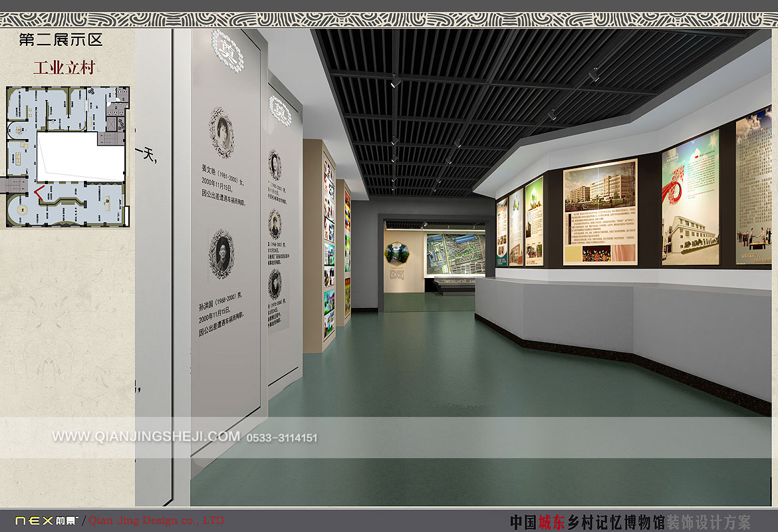Click the WWW.QIANJINGSHEJI.COM website text
The image size is (778, 532).
pos(146,436)
